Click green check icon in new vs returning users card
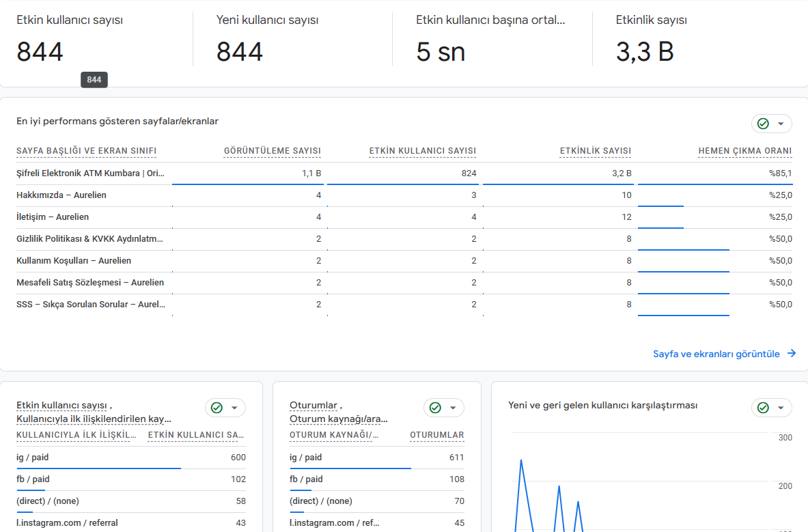 [763, 408]
